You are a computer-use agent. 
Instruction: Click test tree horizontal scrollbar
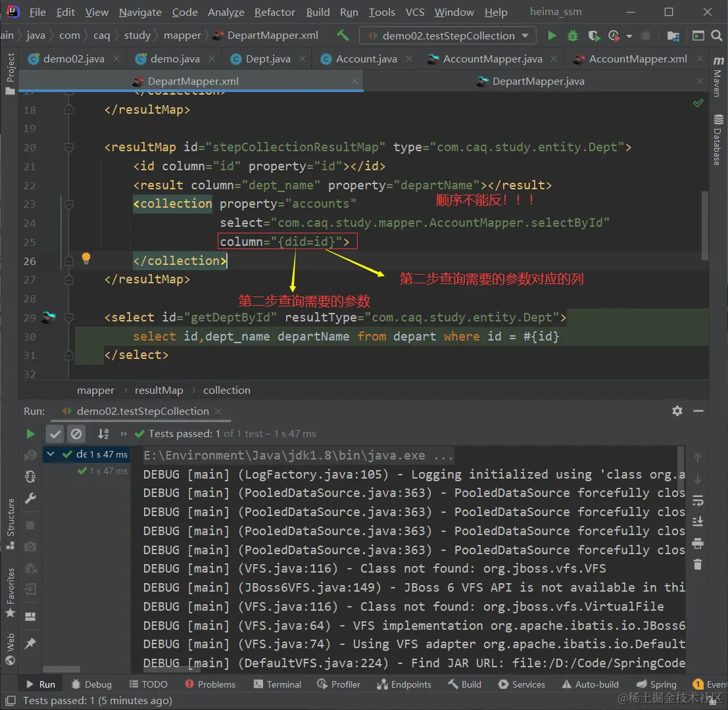(x=61, y=669)
